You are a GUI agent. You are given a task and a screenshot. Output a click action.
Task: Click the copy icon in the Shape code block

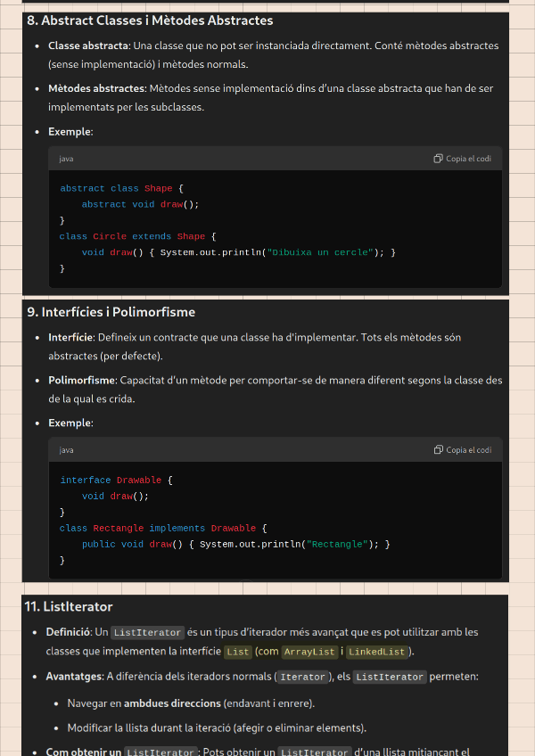tap(438, 159)
